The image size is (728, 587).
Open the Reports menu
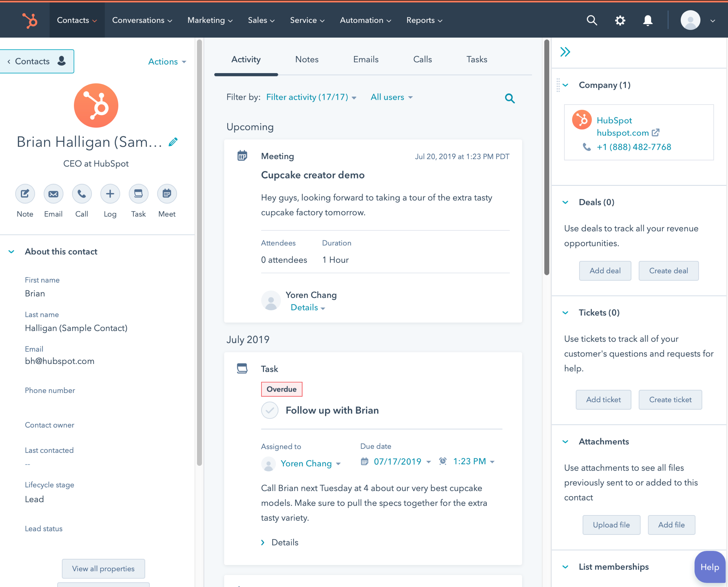424,20
